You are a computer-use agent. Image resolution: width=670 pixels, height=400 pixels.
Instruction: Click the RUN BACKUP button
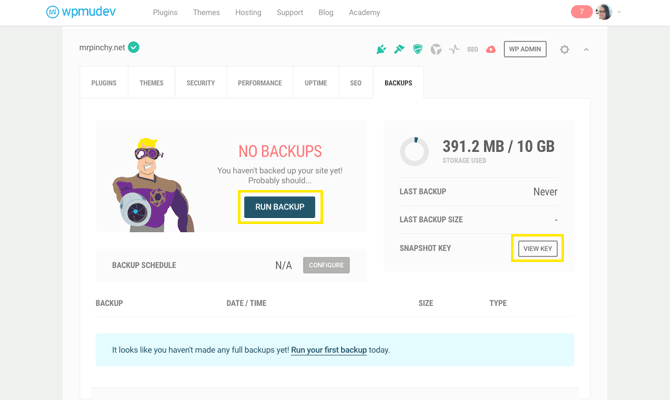(280, 207)
